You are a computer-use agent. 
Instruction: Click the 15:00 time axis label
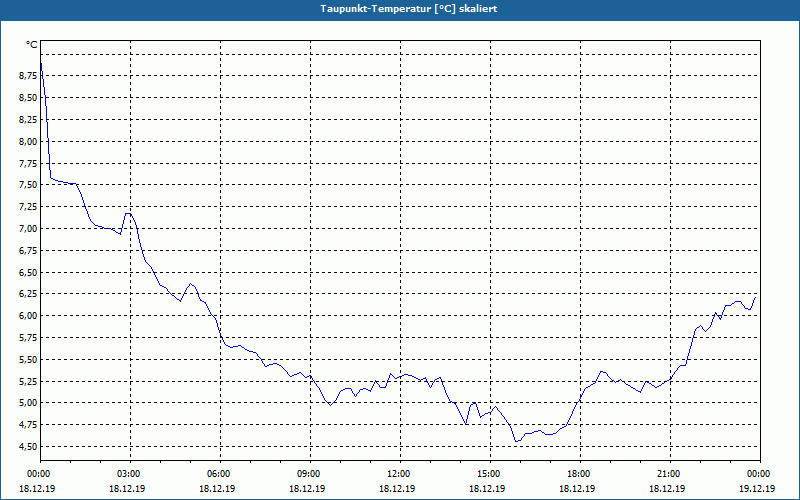490,474
